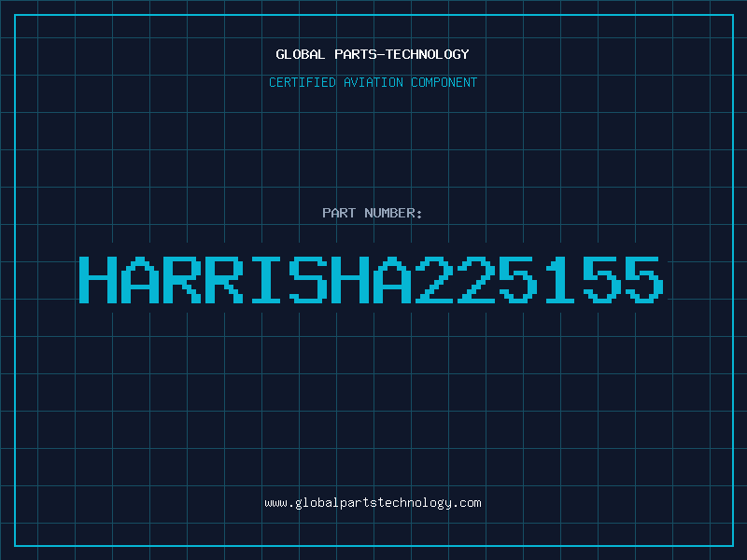Open the www.globalpartstechnology.com link
The width and height of the screenshot is (747, 560).
click(x=373, y=503)
